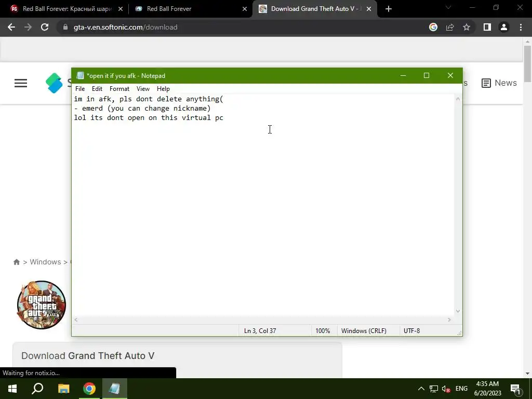Expand the tab search chevron in Chrome

pyautogui.click(x=448, y=7)
